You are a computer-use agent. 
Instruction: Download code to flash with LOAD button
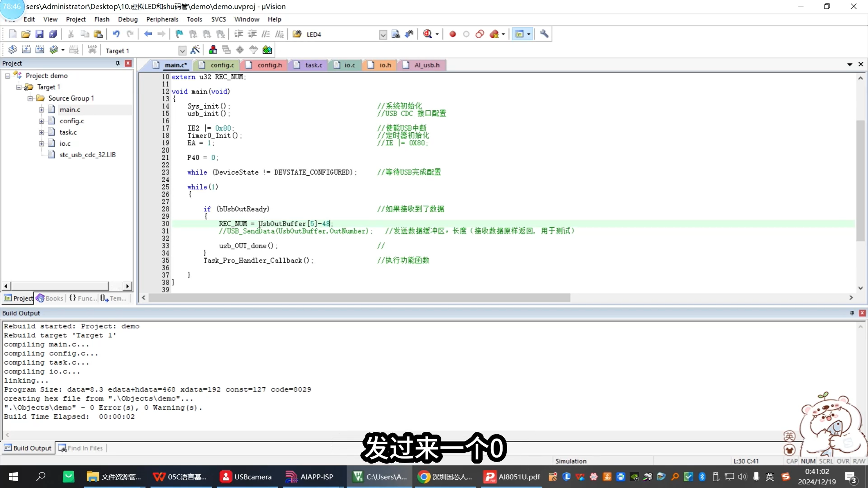click(92, 49)
